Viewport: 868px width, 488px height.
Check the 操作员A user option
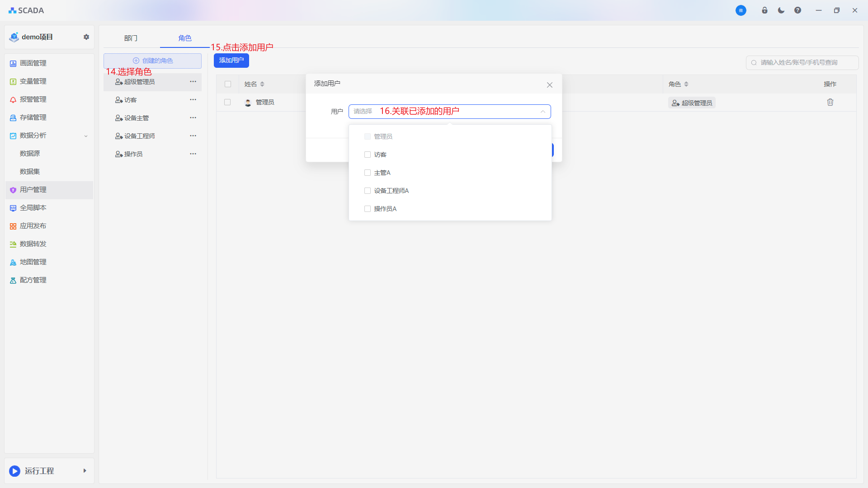coord(368,209)
